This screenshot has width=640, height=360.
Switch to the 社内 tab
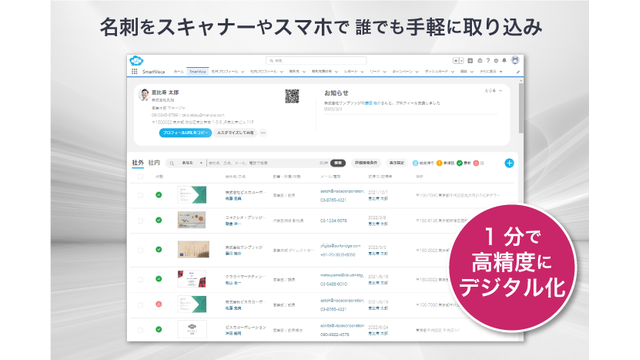(x=154, y=162)
